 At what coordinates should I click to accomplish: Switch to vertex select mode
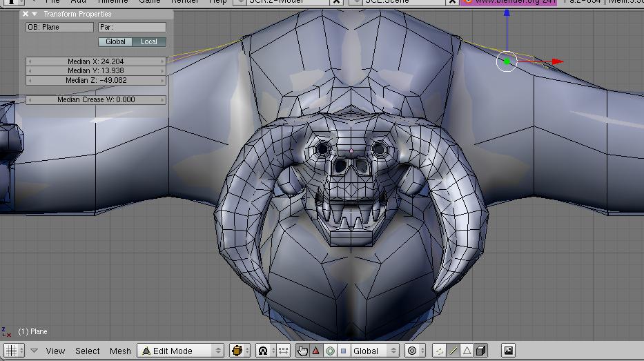click(440, 351)
